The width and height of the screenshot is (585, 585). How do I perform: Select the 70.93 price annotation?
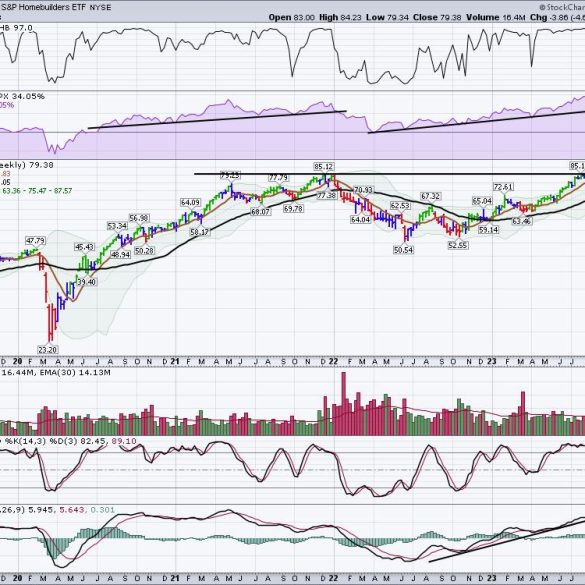pyautogui.click(x=363, y=190)
